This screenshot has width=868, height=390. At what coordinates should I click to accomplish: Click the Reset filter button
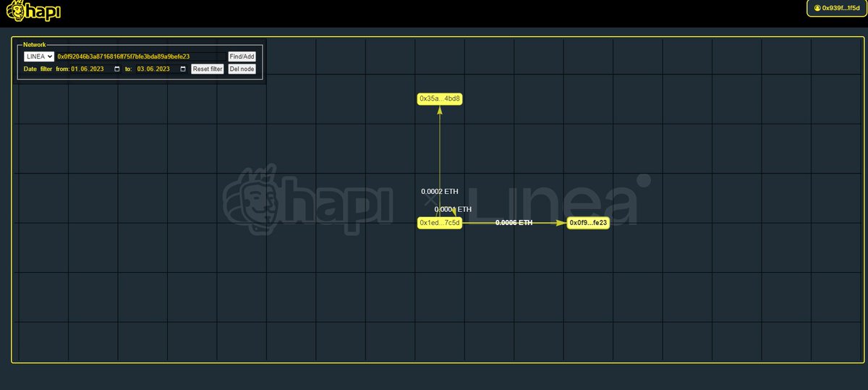point(207,69)
